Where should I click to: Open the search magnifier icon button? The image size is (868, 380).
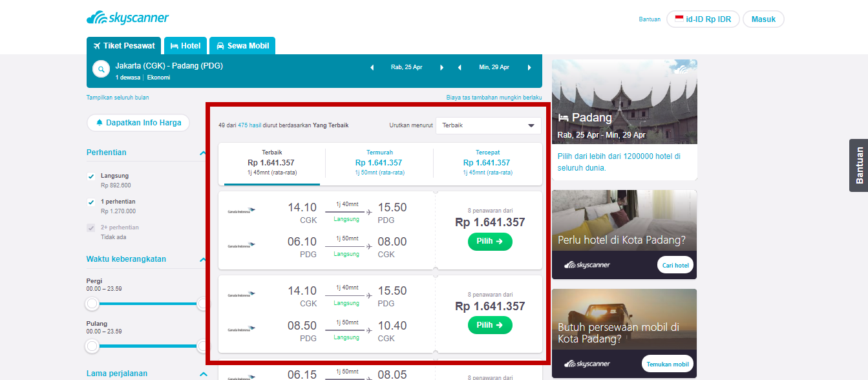click(101, 69)
